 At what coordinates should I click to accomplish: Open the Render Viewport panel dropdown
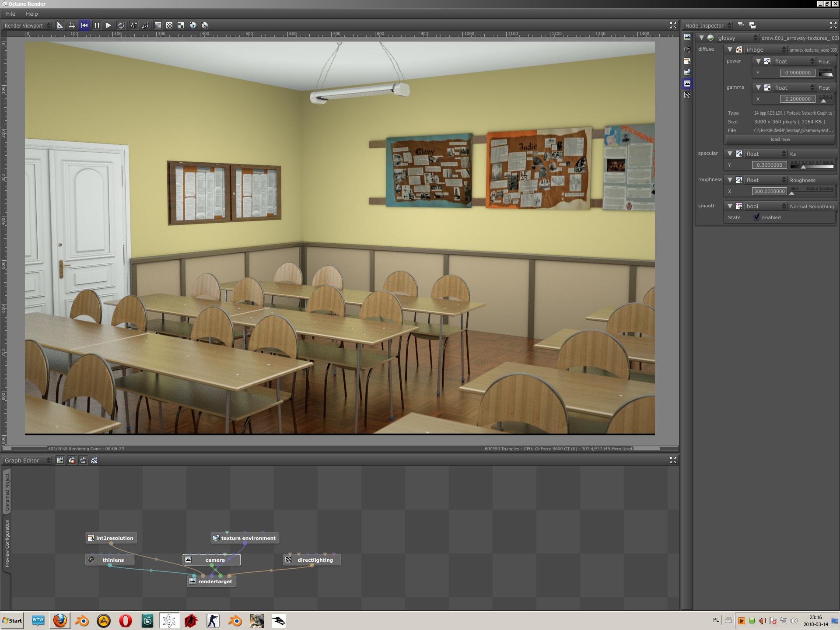point(27,25)
